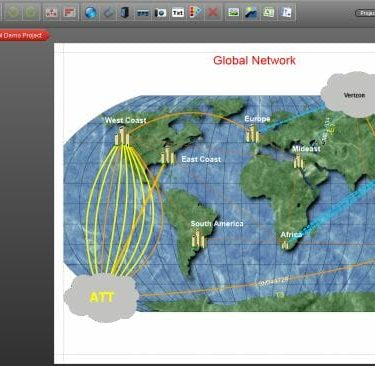
Task: Click the Global Network title text
Action: click(x=254, y=60)
